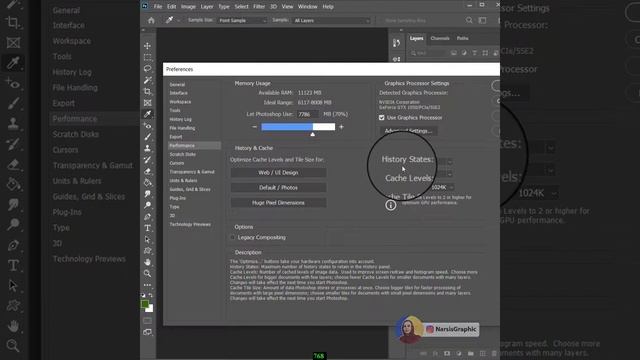Select the Path Selection tool
640x360 pixels.
click(x=147, y=240)
